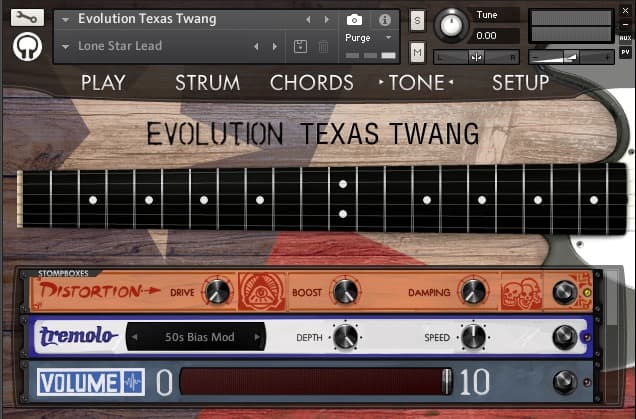
Task: Go to the previous instrument arrow
Action: pos(308,19)
